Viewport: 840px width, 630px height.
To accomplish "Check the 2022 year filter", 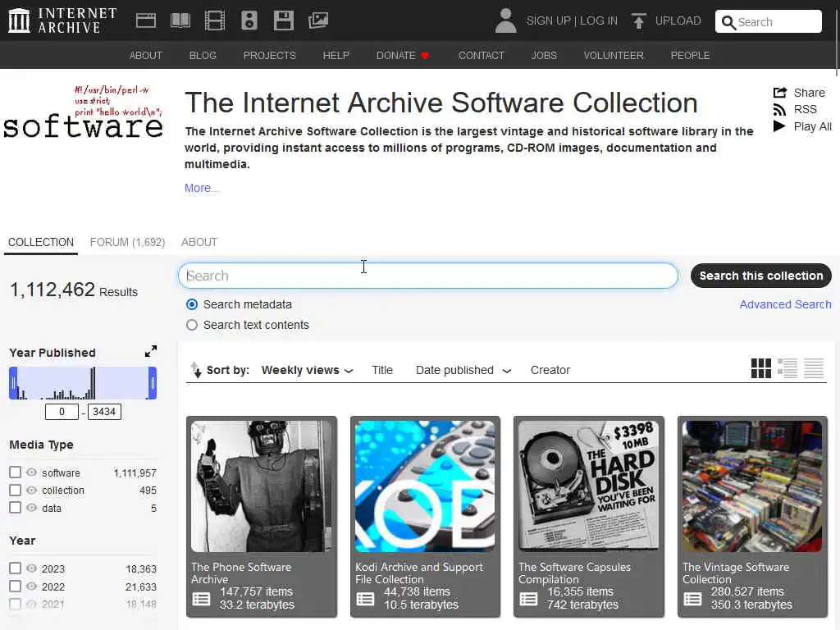I will 15,586.
